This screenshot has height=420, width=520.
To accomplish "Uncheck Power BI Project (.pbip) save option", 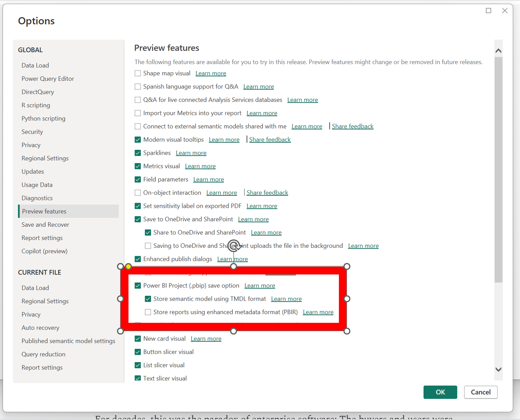I will (138, 286).
